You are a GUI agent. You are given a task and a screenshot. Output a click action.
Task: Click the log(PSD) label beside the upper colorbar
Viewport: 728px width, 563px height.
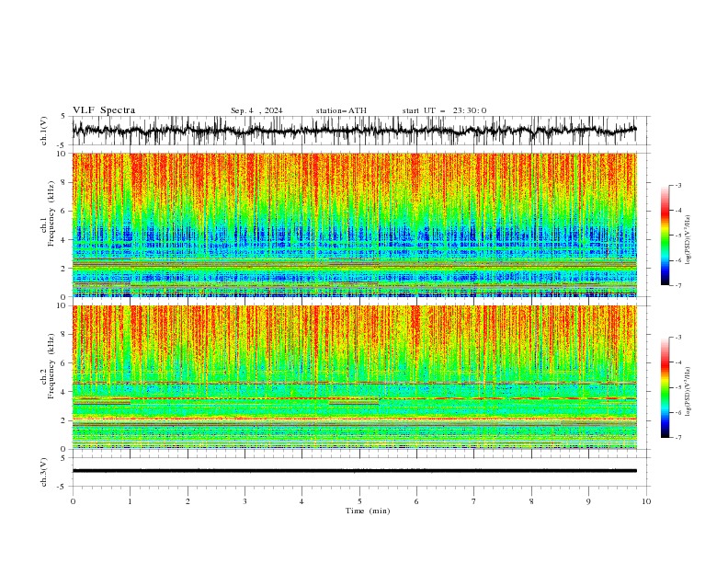point(688,240)
